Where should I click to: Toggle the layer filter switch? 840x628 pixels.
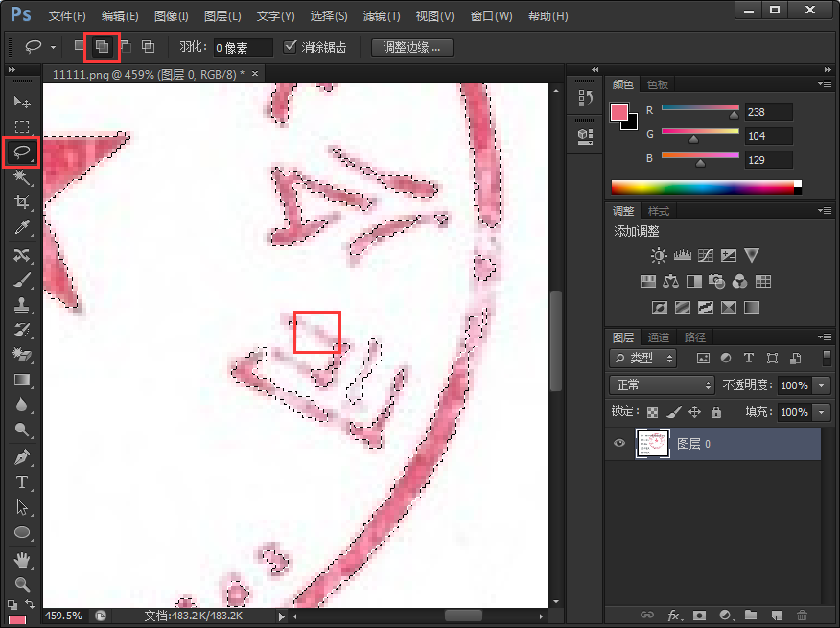click(827, 358)
